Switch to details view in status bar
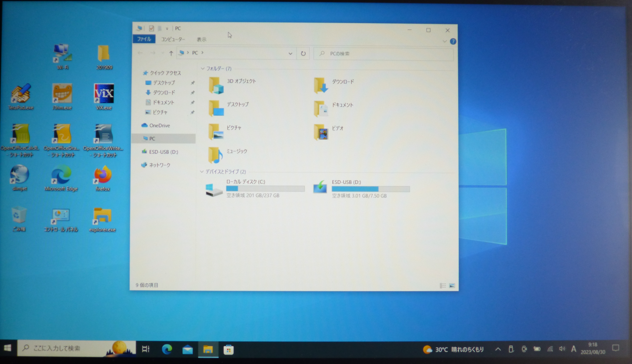The height and width of the screenshot is (364, 632). tap(443, 286)
